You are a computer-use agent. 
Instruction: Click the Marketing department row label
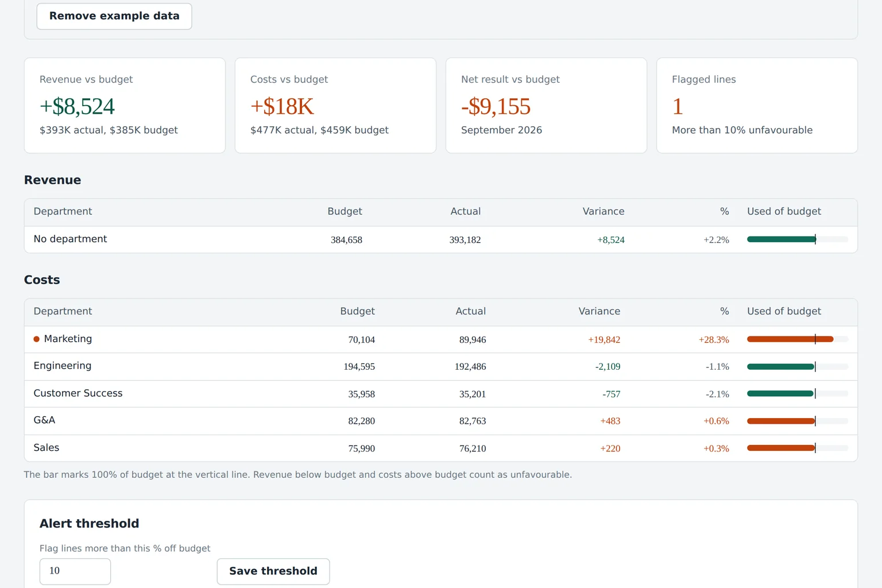coord(68,339)
